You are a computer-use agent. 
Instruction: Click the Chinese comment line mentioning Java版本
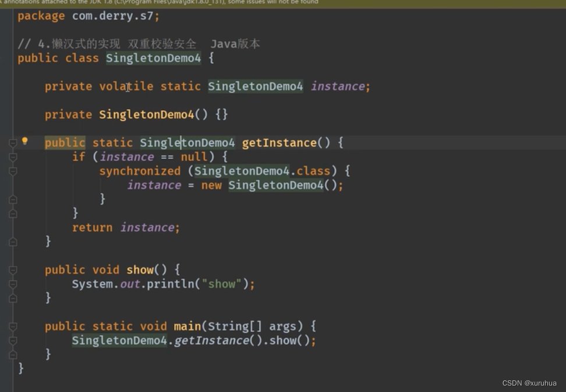(x=139, y=44)
